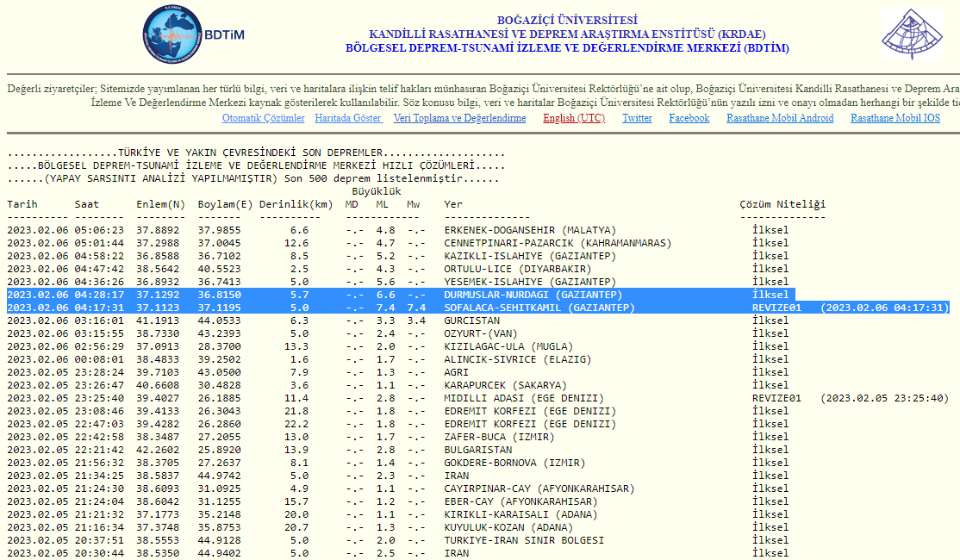Click the BULGARISTAN location text
The height and width of the screenshot is (560, 960).
(x=478, y=450)
